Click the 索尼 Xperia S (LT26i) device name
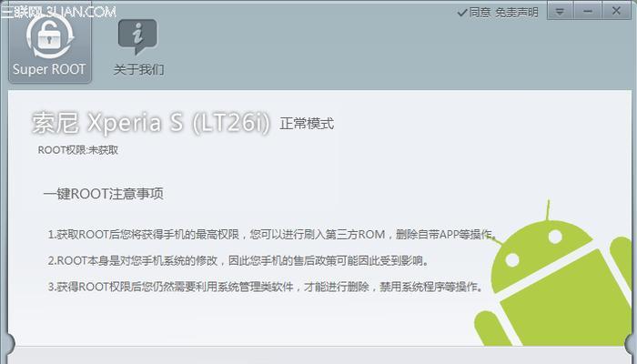 [151, 123]
